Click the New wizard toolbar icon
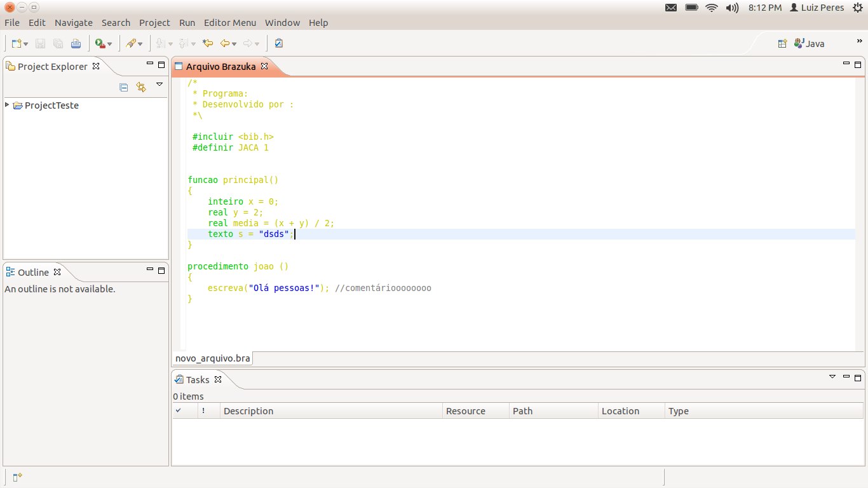The image size is (868, 488). [17, 44]
